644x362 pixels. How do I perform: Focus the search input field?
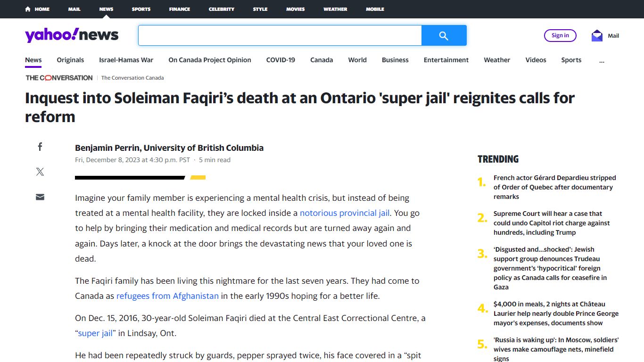pyautogui.click(x=280, y=35)
